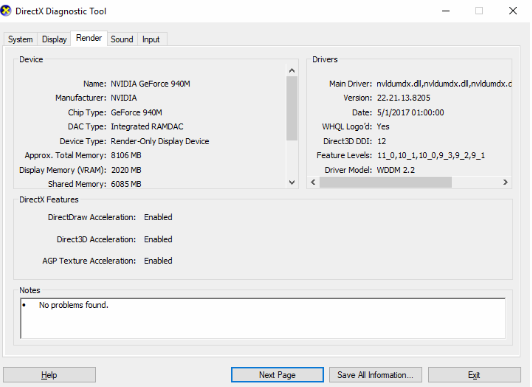The height and width of the screenshot is (387, 532).
Task: Click the 'Display Memory (VRAM):' label
Action: pyautogui.click(x=63, y=170)
